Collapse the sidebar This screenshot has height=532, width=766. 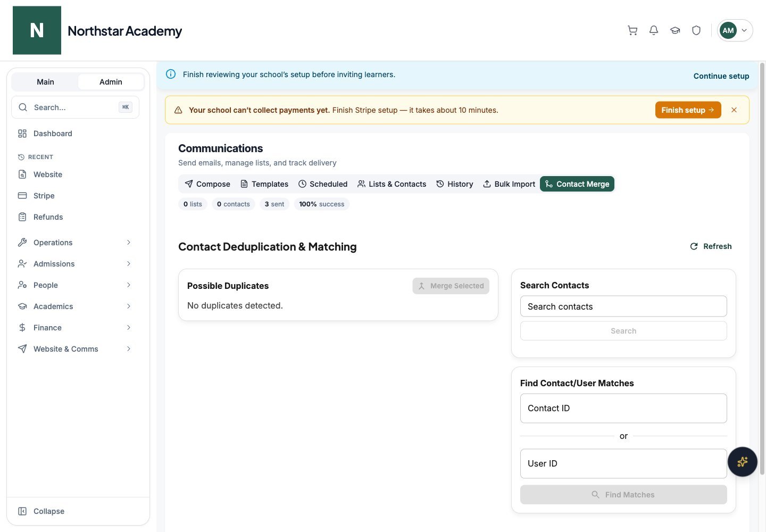point(75,511)
